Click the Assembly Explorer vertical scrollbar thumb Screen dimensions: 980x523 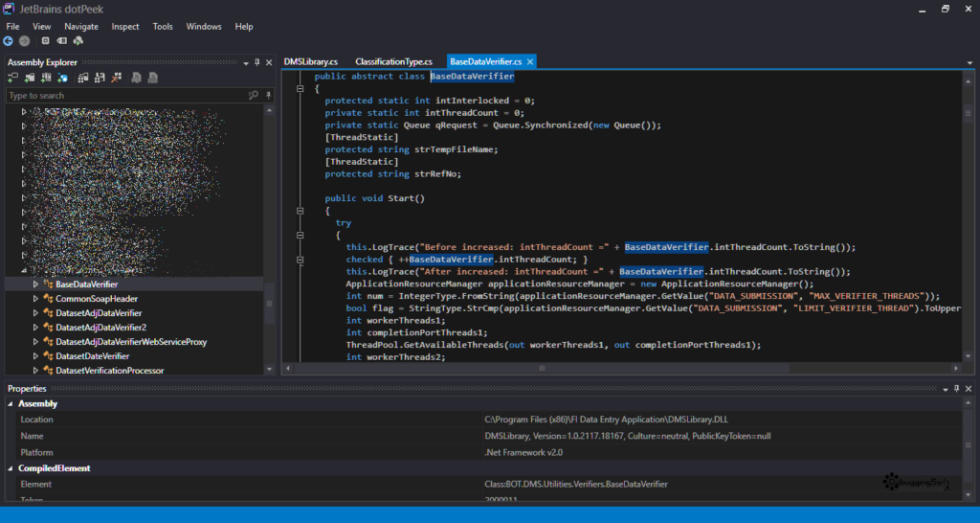(x=269, y=304)
